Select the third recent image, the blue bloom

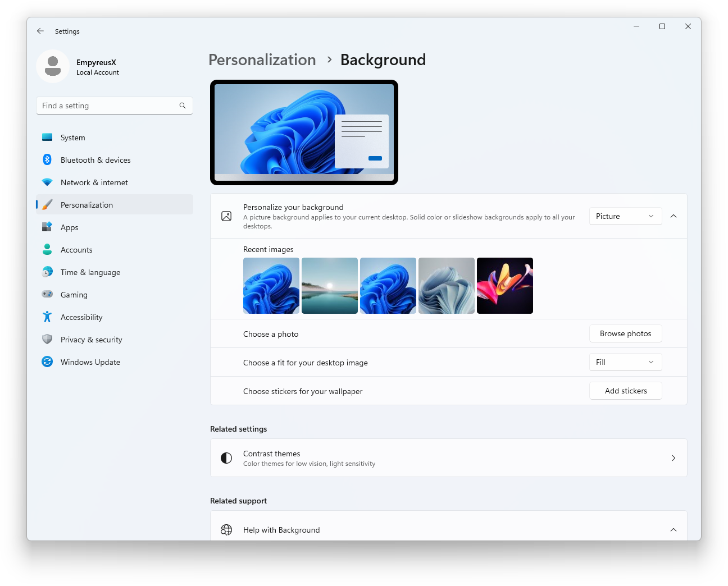[388, 286]
